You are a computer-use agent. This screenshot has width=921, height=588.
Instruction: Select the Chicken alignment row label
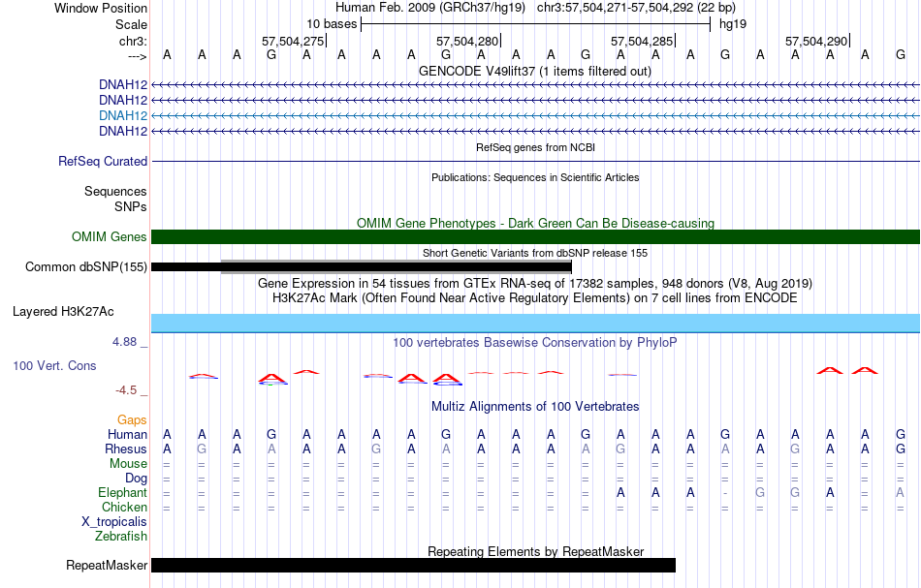pyautogui.click(x=124, y=507)
